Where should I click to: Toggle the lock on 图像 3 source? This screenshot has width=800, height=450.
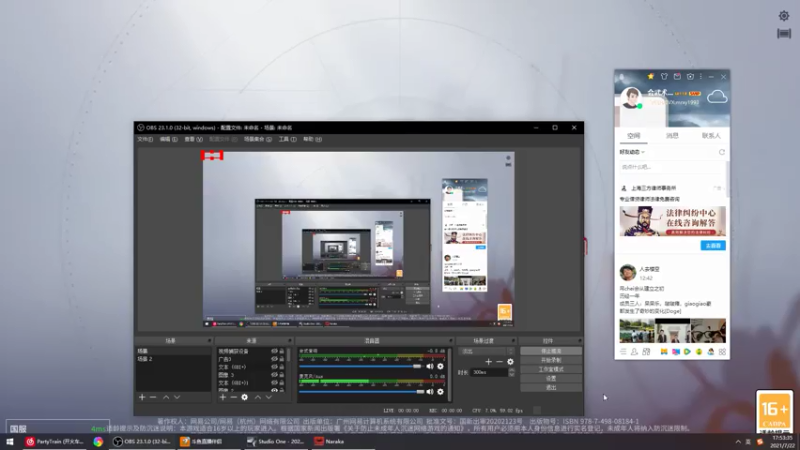(282, 374)
